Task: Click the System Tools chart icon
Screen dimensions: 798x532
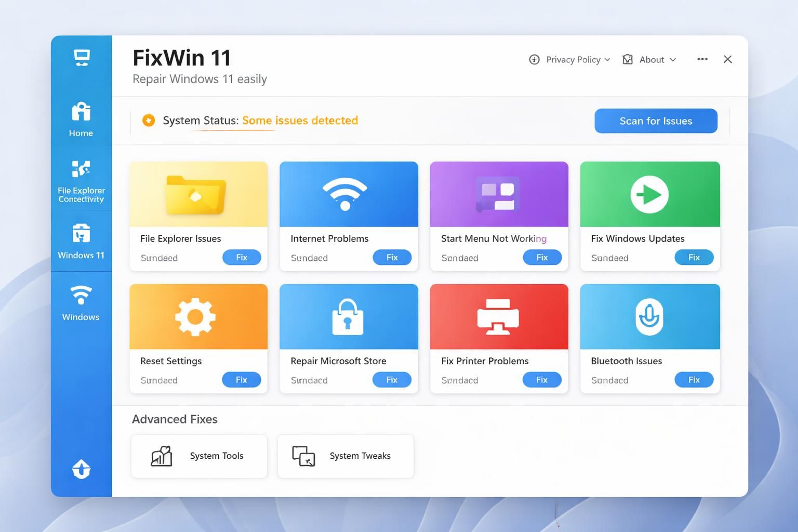Action: click(162, 456)
